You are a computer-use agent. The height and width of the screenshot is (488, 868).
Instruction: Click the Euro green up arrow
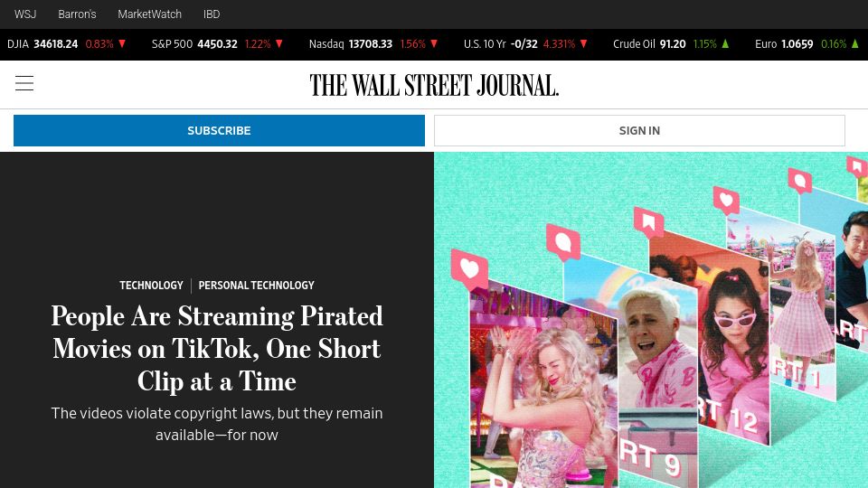click(x=855, y=43)
